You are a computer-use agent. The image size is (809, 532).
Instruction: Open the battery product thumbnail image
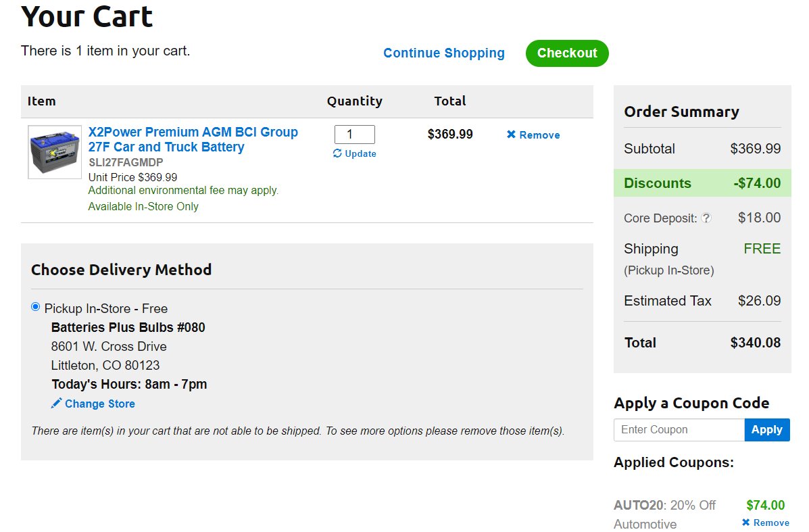tap(55, 152)
